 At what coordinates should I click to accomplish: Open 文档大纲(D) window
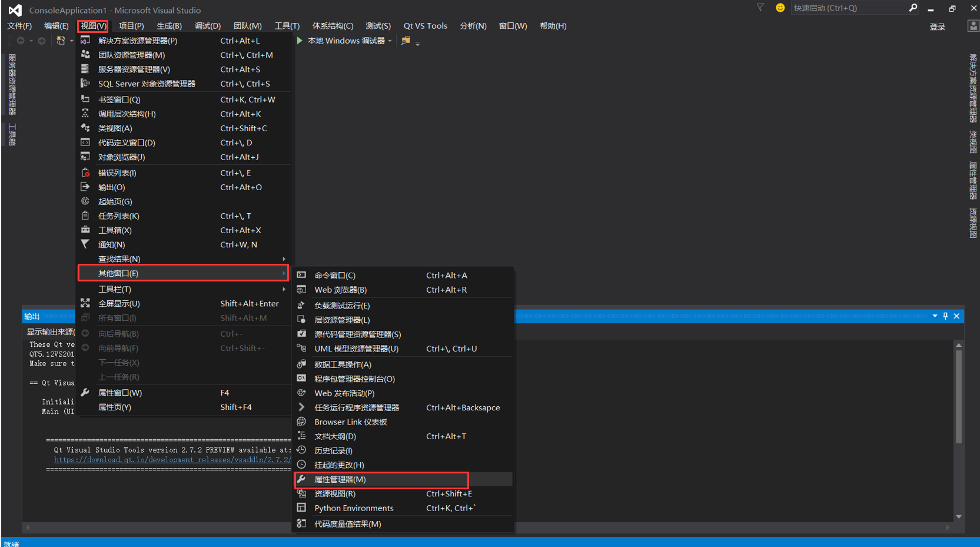(403, 436)
